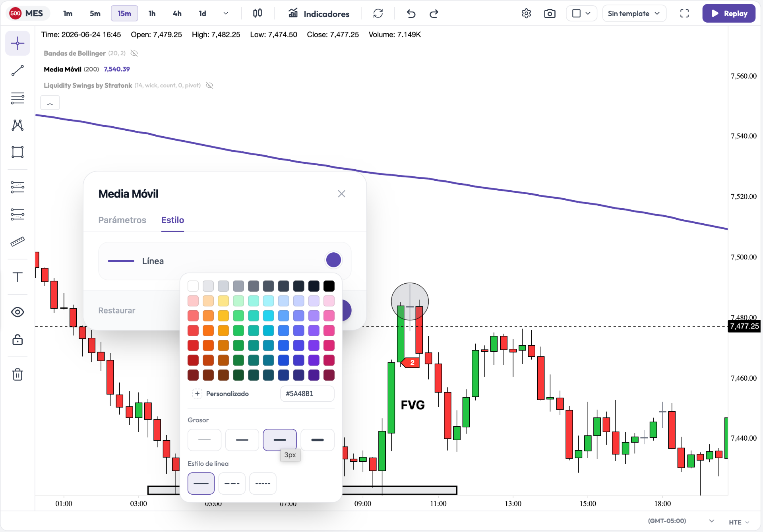Delete drawings with trash icon
Image resolution: width=763 pixels, height=532 pixels.
pos(17,374)
